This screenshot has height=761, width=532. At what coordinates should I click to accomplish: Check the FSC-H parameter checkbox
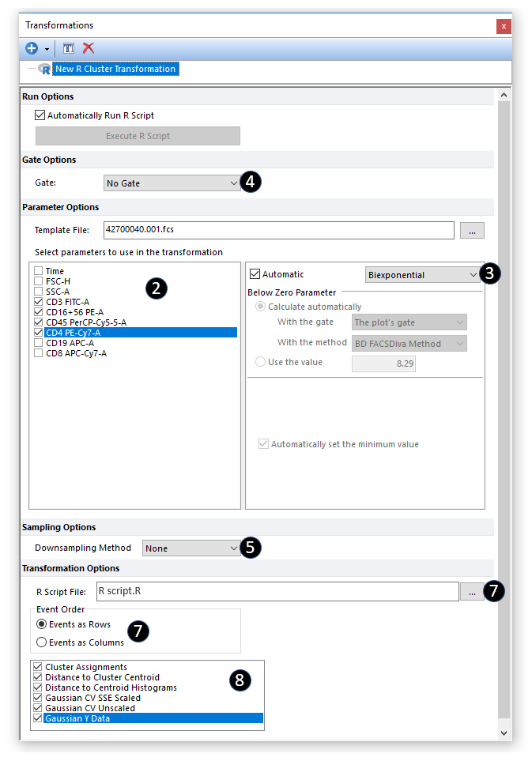point(39,281)
